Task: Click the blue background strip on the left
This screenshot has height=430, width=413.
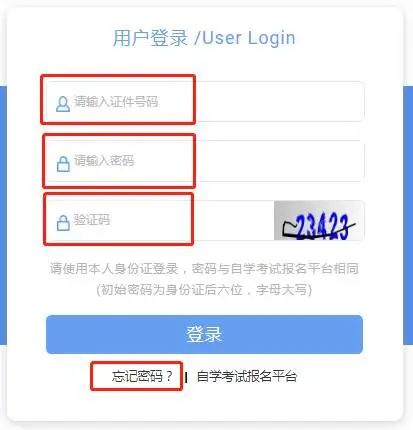Action: pyautogui.click(x=3, y=215)
